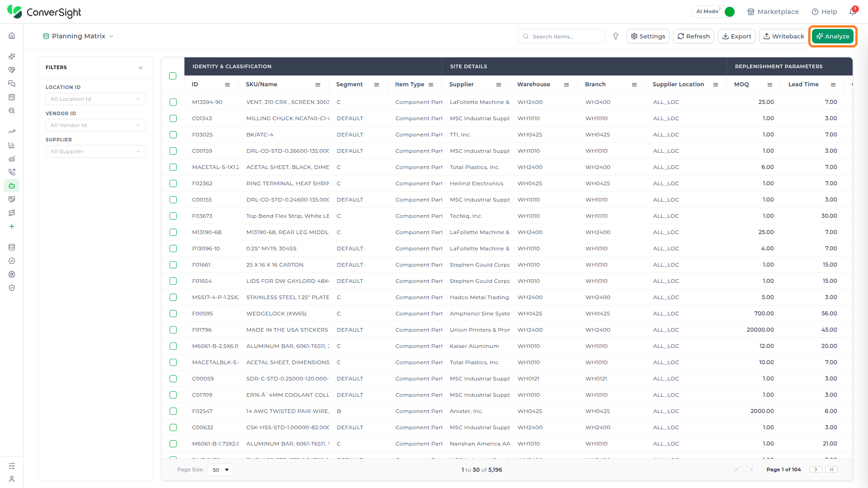Open the chat bubbles sidebar icon
This screenshot has width=868, height=488.
click(12, 84)
